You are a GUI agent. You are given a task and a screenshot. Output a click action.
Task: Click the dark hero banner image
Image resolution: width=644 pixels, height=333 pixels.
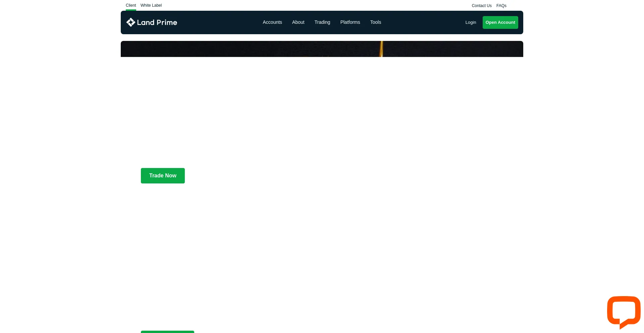tap(322, 49)
